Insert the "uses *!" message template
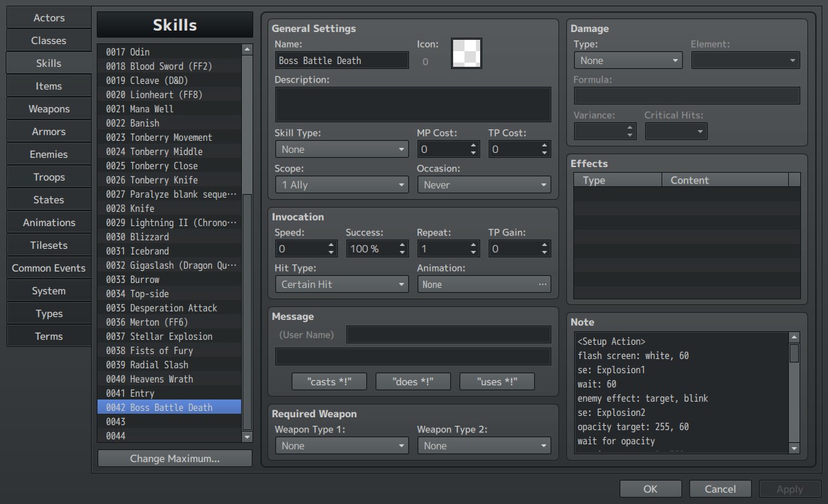 tap(497, 382)
